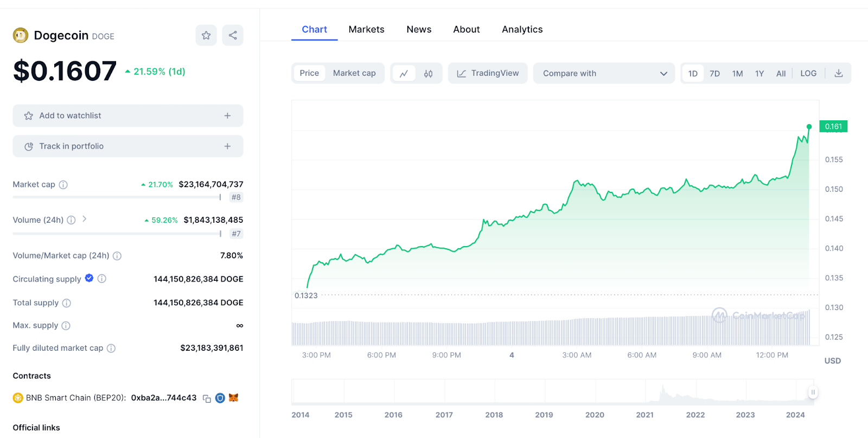Click the TradingView button
Screen dimensions: 868x438
[488, 73]
